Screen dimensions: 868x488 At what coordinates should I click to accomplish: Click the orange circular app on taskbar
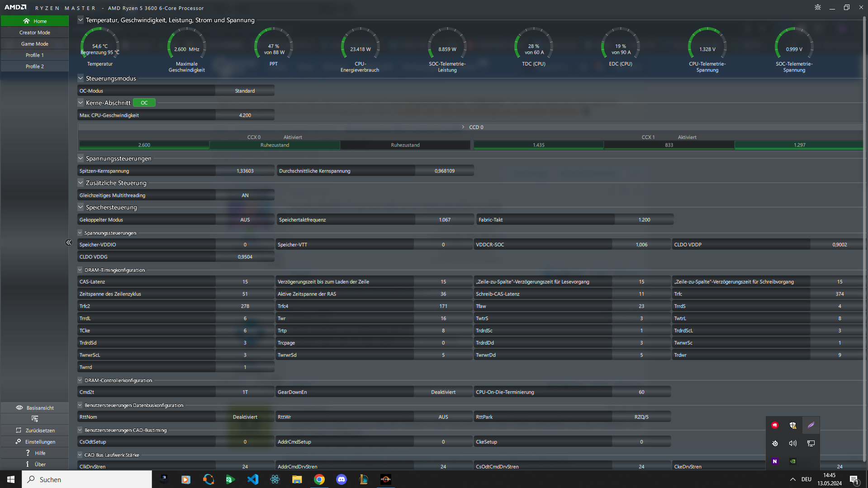pos(208,479)
